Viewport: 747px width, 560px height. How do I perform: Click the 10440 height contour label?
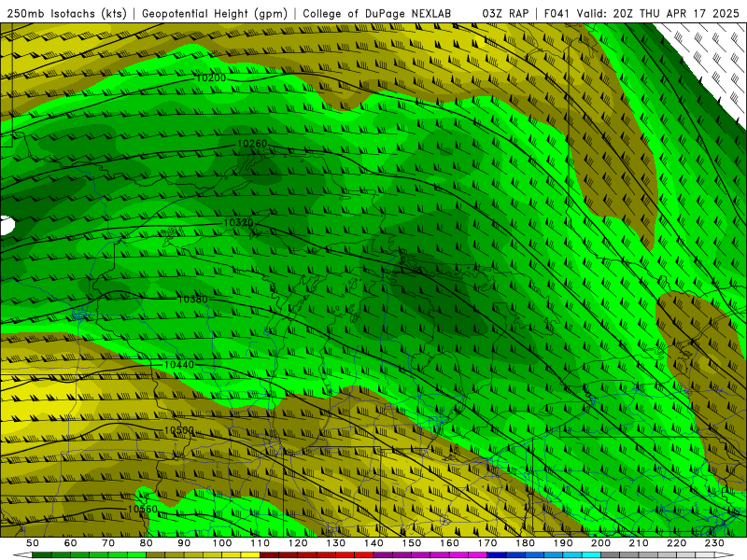(x=179, y=365)
